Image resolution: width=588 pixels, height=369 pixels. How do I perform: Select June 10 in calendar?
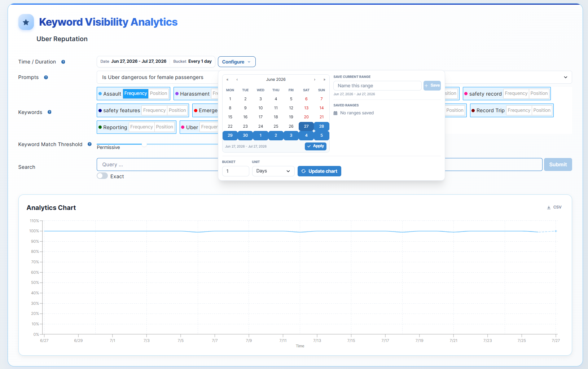coord(260,108)
